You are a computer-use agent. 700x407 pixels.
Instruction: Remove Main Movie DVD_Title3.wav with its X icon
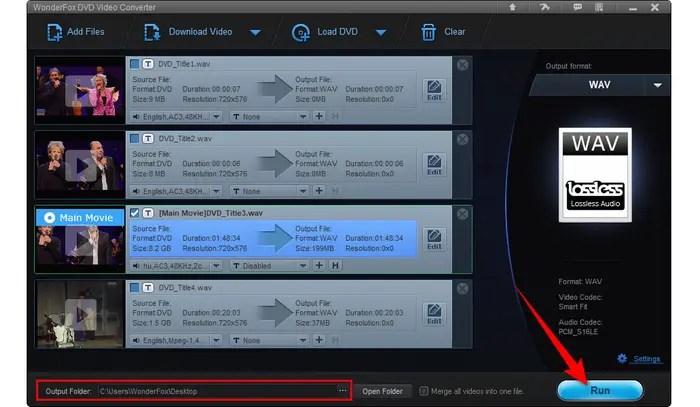462,214
